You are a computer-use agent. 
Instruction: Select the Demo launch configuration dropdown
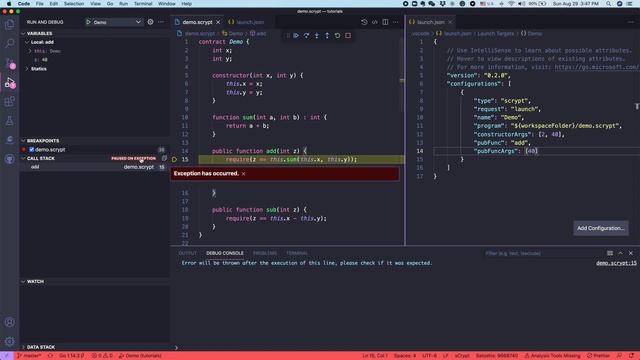pyautogui.click(x=113, y=22)
